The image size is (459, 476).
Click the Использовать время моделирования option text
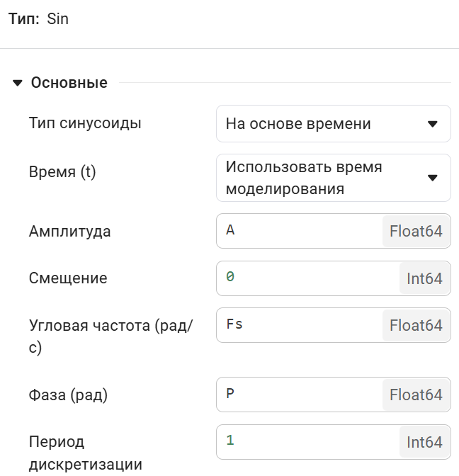coord(304,178)
